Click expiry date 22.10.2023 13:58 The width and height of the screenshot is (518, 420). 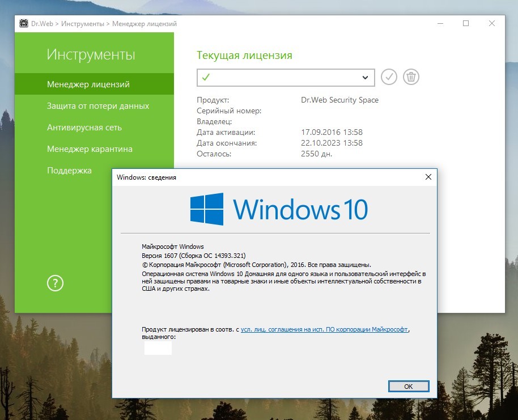[x=332, y=143]
